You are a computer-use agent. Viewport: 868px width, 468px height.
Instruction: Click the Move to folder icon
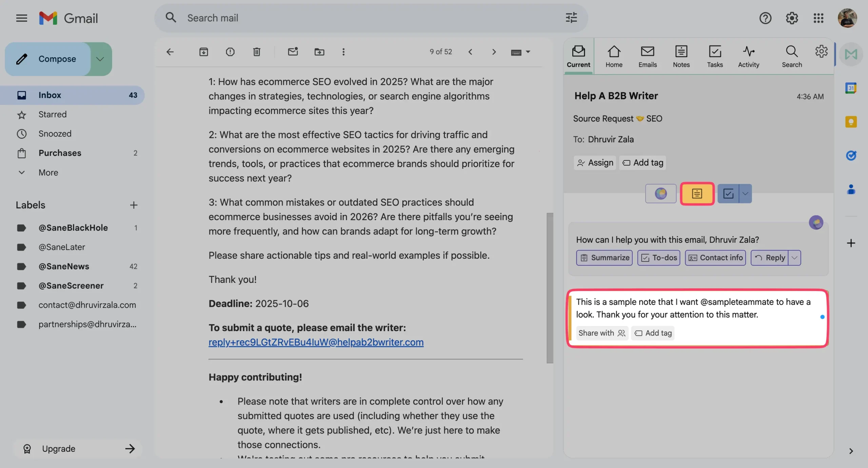pyautogui.click(x=319, y=52)
